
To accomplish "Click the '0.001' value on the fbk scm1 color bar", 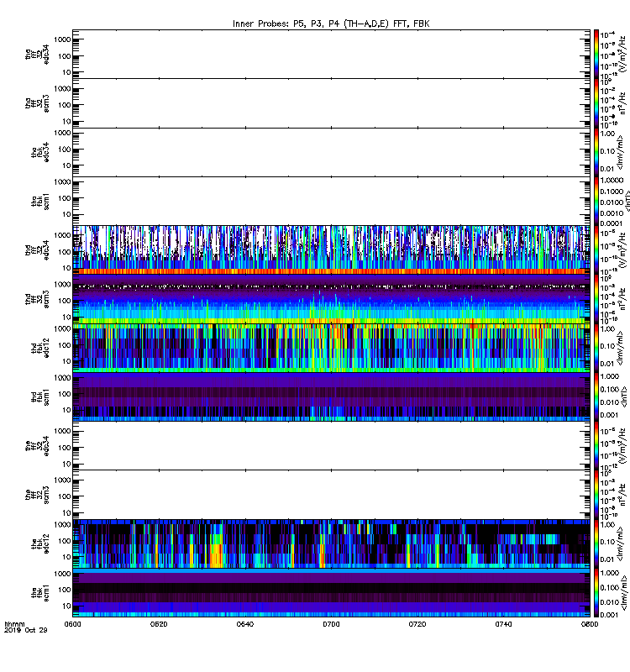I will (610, 615).
